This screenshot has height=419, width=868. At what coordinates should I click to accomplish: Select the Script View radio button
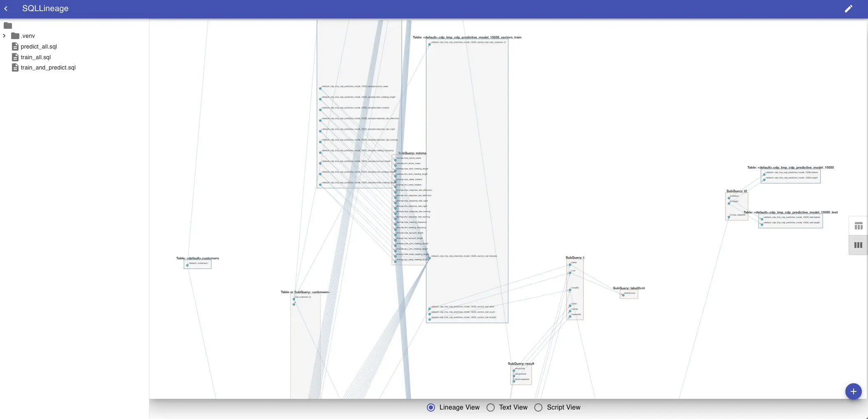tap(538, 407)
